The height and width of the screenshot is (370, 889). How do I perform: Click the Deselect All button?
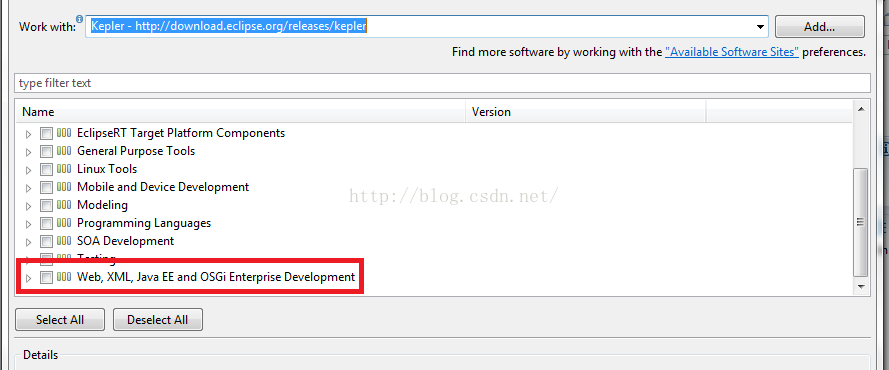tap(158, 320)
